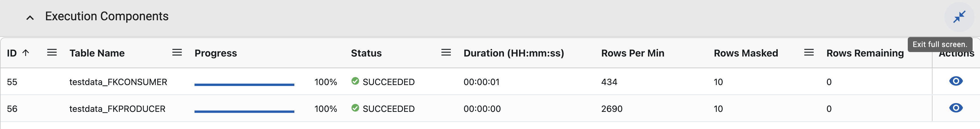The width and height of the screenshot is (980, 129).
Task: Click the exit full screen icon
Action: point(959,17)
